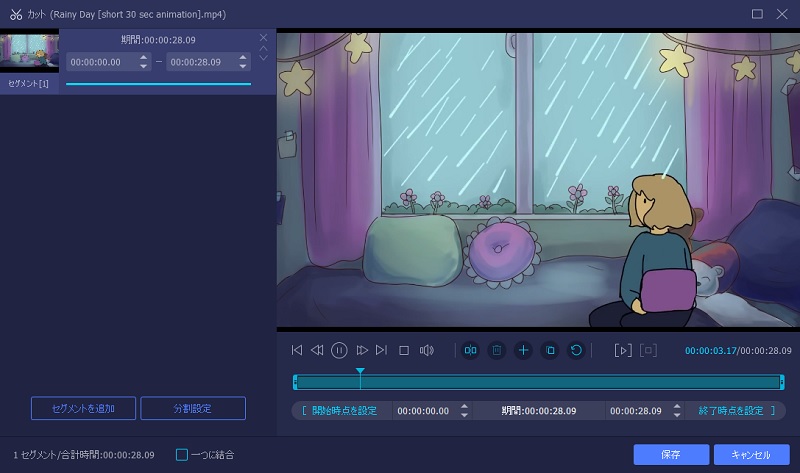This screenshot has width=800, height=473.
Task: Reset the cuts with the circular arrow icon
Action: pyautogui.click(x=576, y=350)
